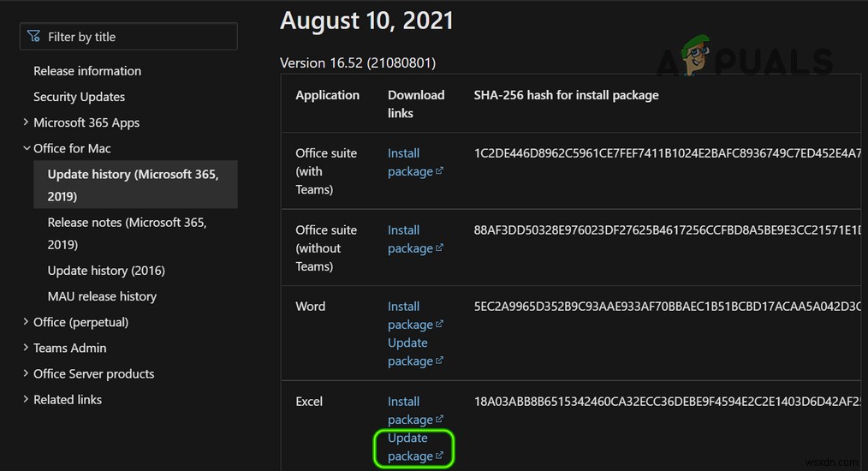Open Release notes (Microsoft 365, 2019)
The width and height of the screenshot is (868, 471).
click(x=127, y=233)
